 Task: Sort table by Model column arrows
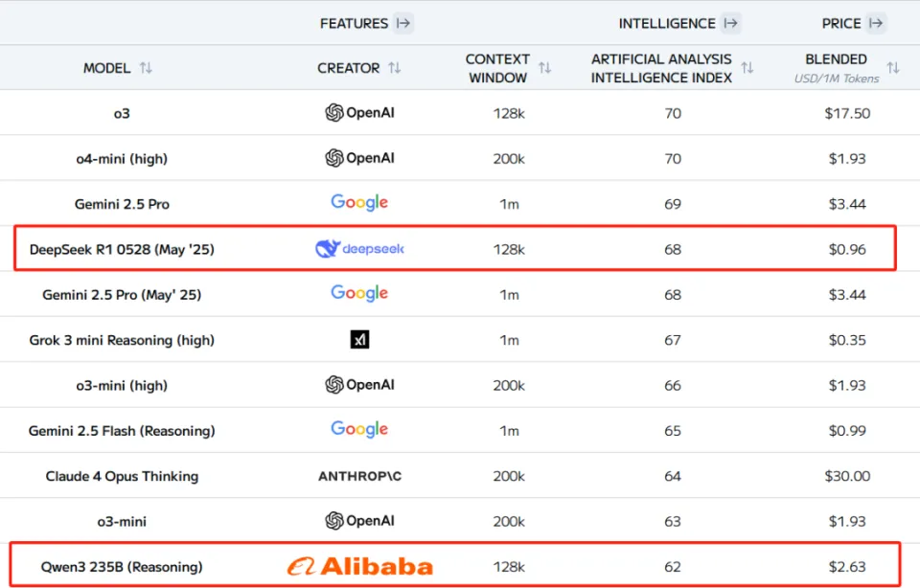(146, 68)
